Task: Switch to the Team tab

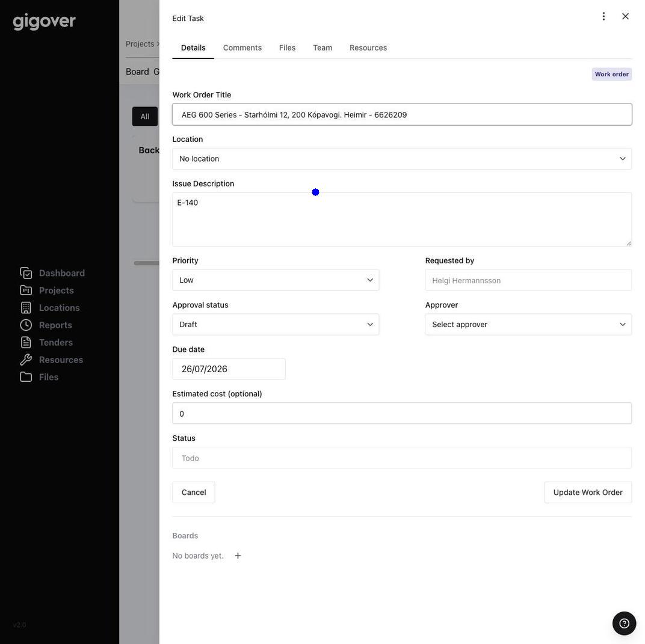Action: [322, 48]
